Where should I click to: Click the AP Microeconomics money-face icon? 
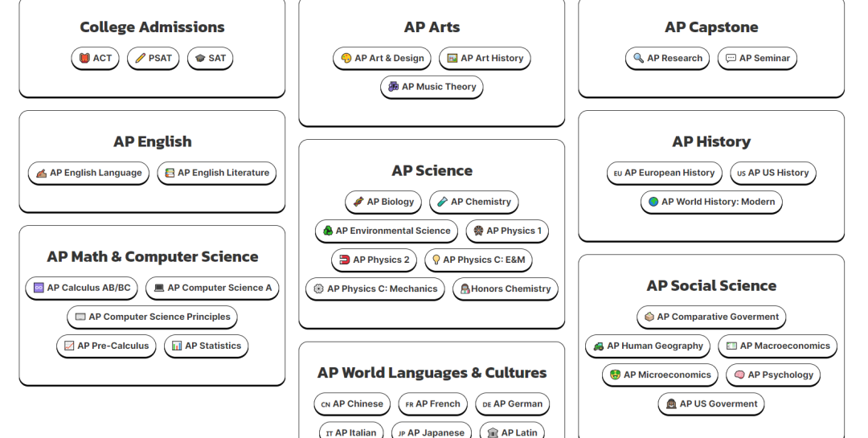coord(616,375)
